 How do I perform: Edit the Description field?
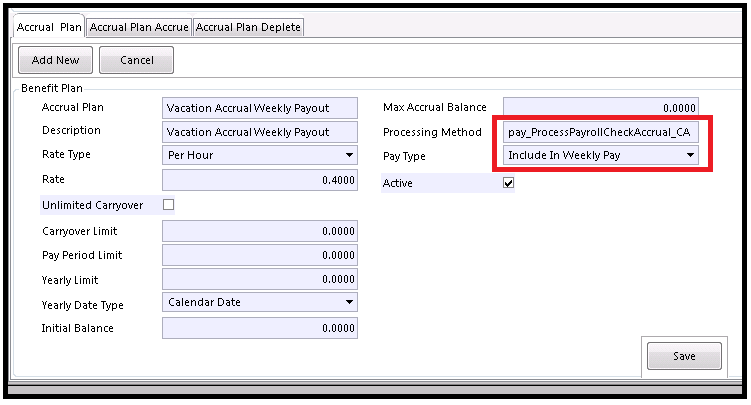(260, 132)
